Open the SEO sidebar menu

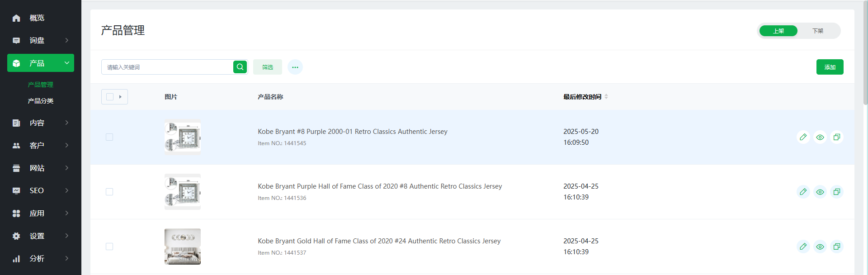41,190
